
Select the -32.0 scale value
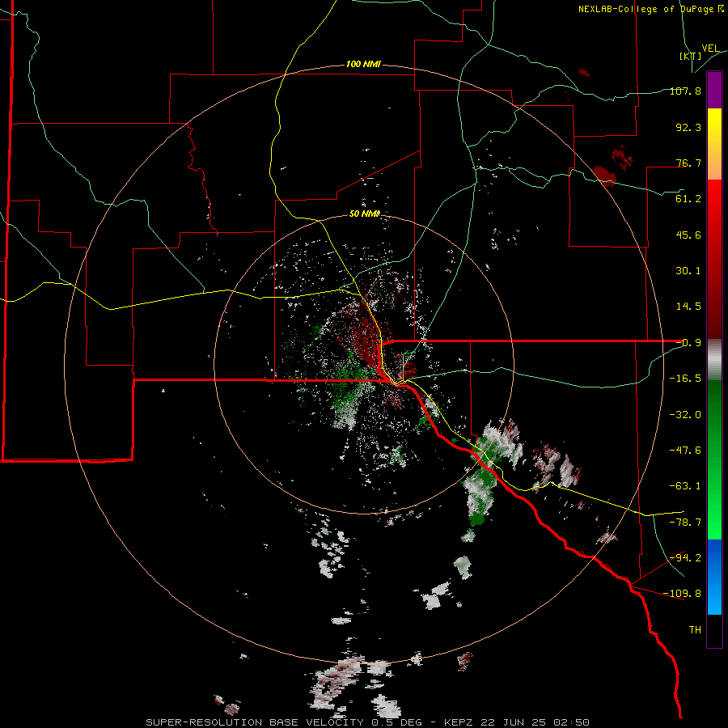(x=685, y=415)
